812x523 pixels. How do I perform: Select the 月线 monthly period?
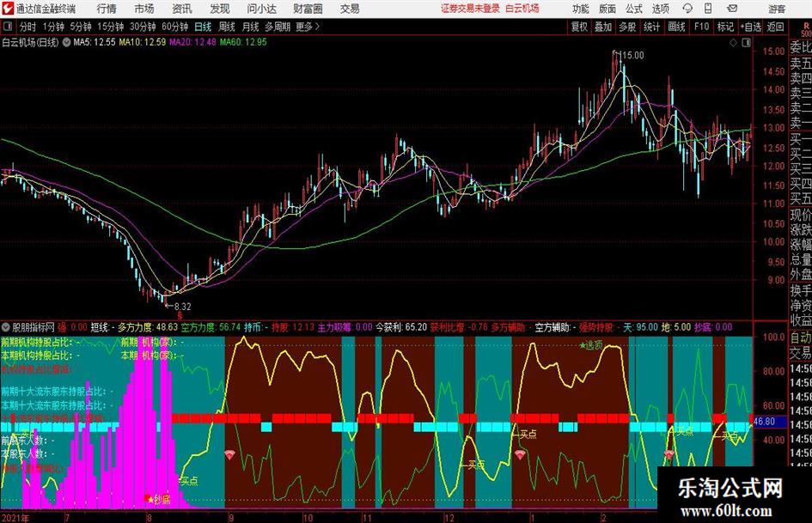[251, 27]
